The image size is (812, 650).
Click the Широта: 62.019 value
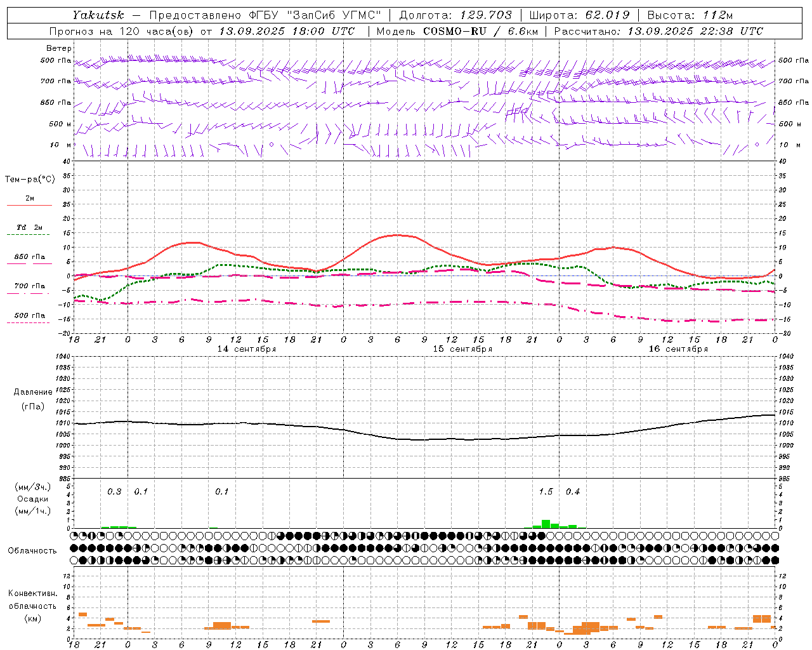579,15
